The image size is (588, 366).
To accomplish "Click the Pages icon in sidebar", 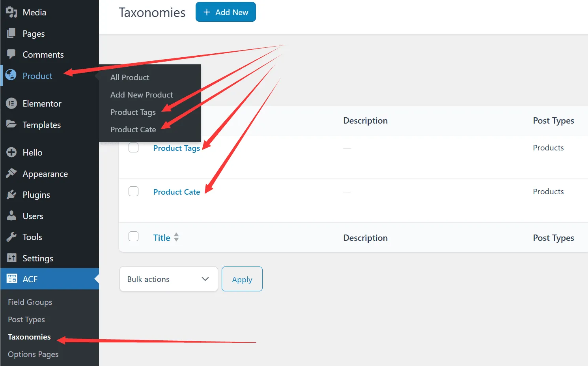I will 11,34.
